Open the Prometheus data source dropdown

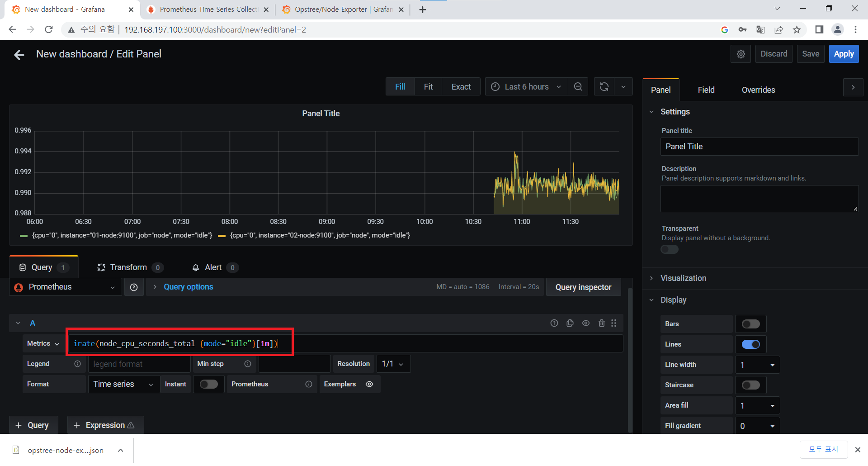point(66,287)
